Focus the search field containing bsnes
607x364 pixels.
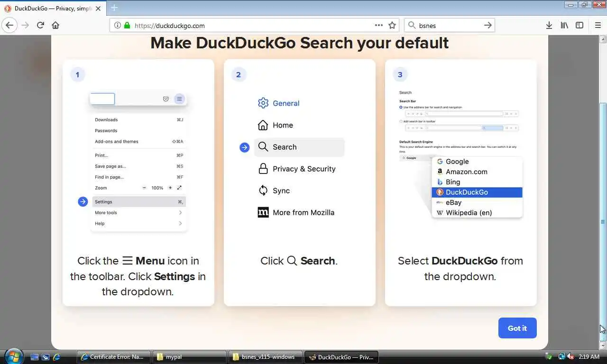pyautogui.click(x=450, y=26)
